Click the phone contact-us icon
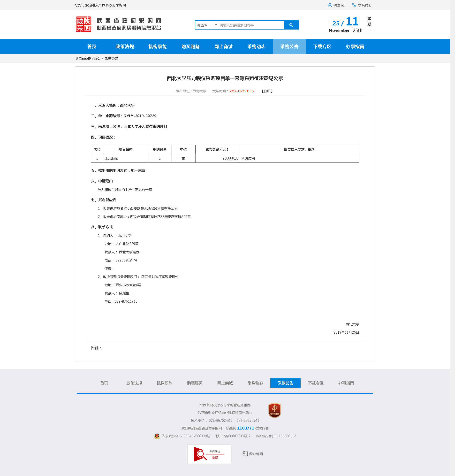Image resolution: width=455 pixels, height=476 pixels. pyautogui.click(x=354, y=5)
